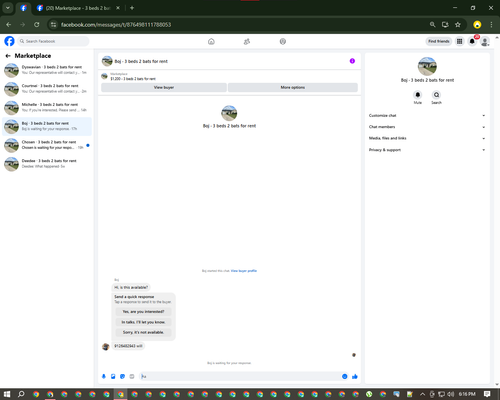Screen dimensions: 500x400
Task: Click the 6:16 PM taskbar clock
Action: point(467,394)
